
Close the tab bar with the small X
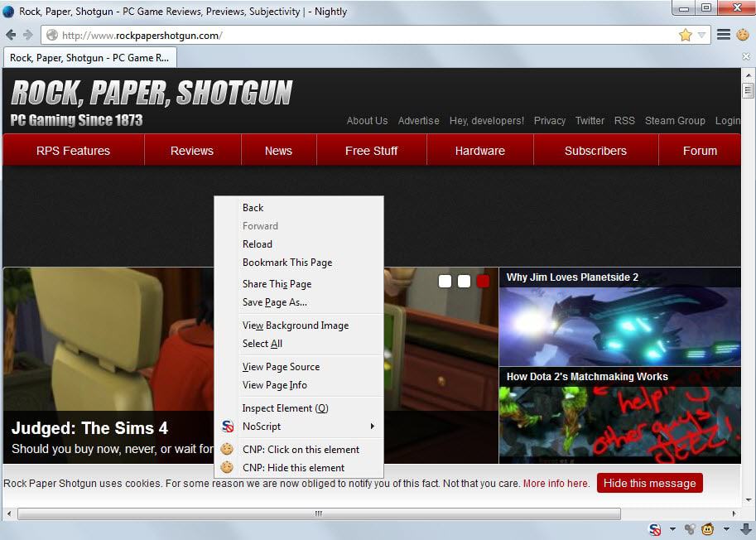[x=746, y=57]
